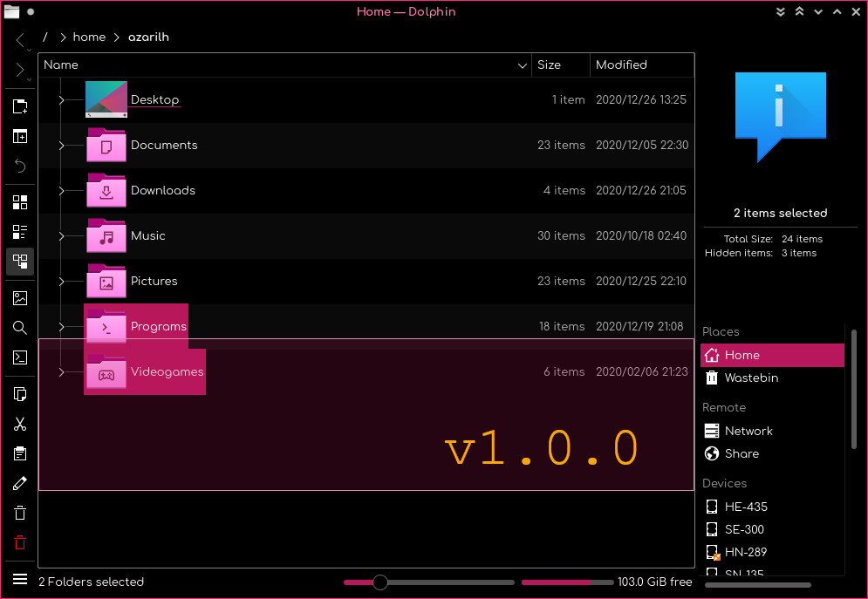868x599 pixels.
Task: Open the HN-289 device
Action: click(772, 552)
